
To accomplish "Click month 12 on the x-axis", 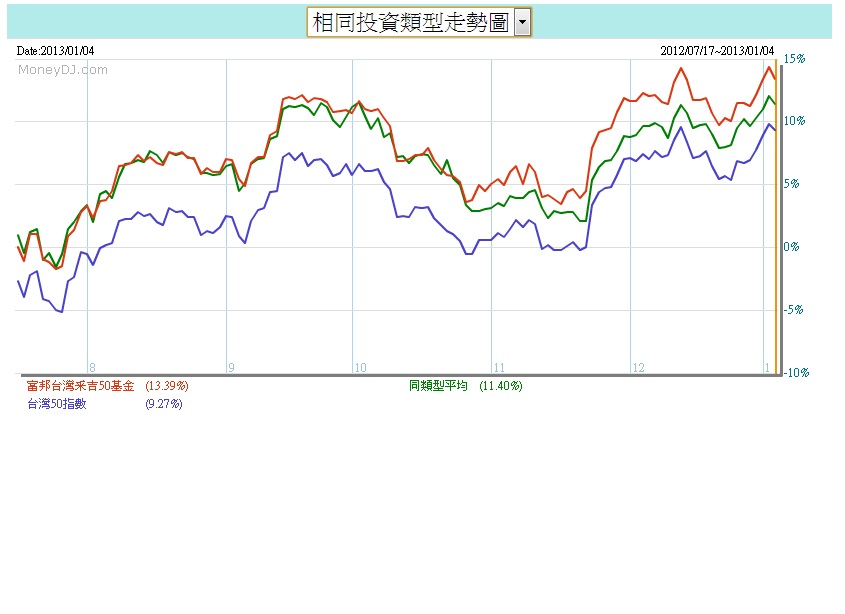I will (639, 368).
